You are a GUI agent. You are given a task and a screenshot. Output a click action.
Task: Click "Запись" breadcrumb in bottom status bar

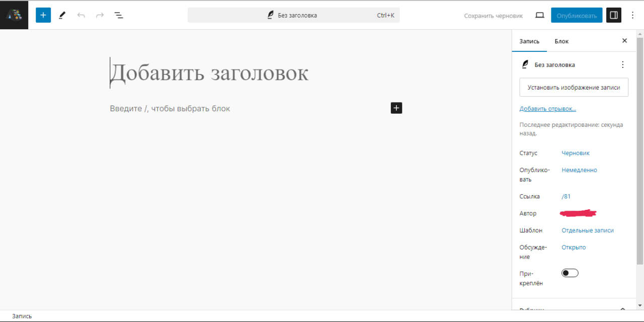22,316
